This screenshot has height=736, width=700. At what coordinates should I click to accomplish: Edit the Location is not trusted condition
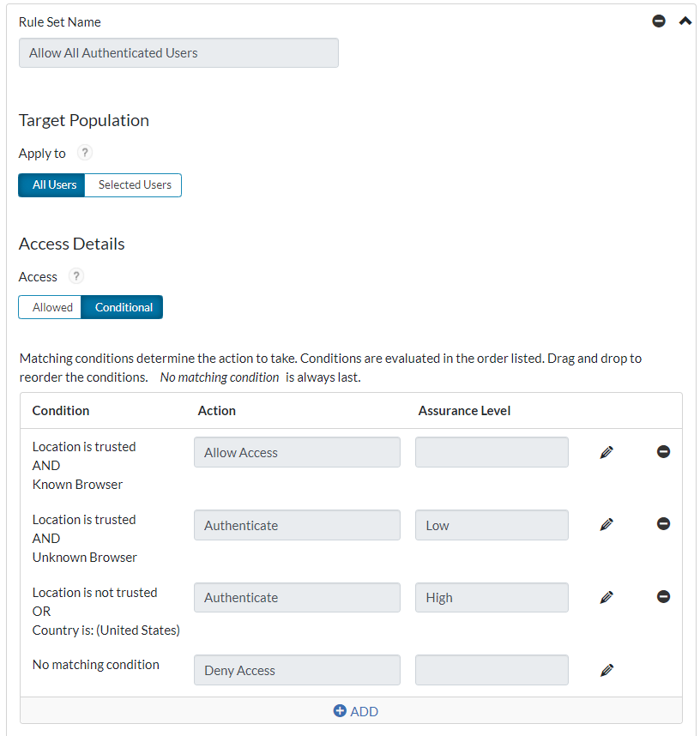[606, 596]
